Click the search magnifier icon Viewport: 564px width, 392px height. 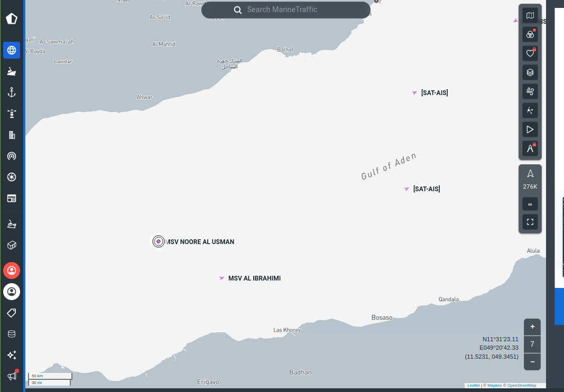pos(238,10)
